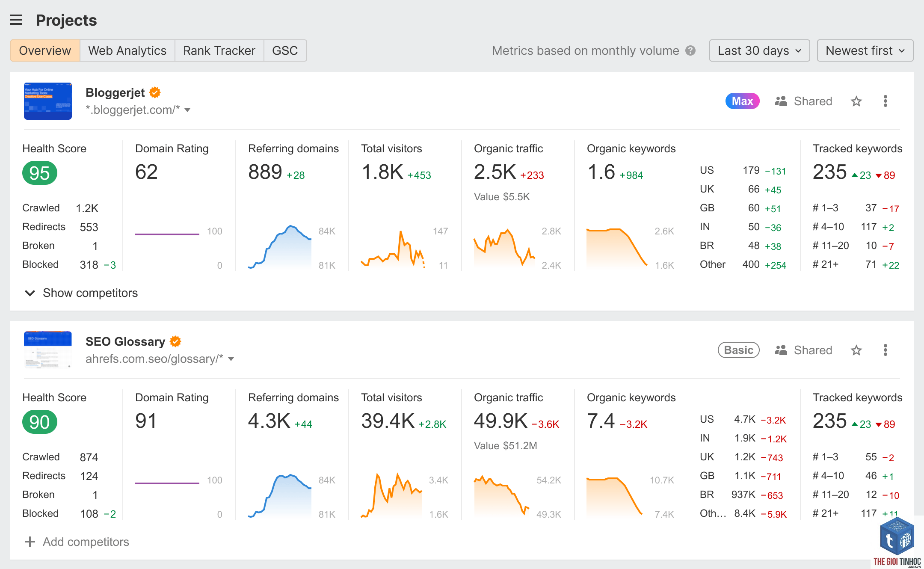This screenshot has height=569, width=924.
Task: Click the plus icon beside Add competitors
Action: click(x=30, y=542)
